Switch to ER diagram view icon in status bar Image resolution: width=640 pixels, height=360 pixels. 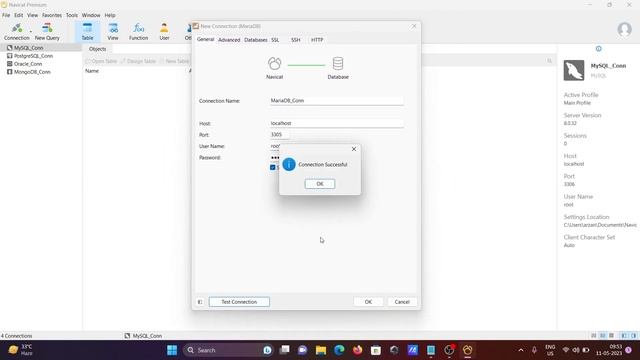(x=611, y=336)
